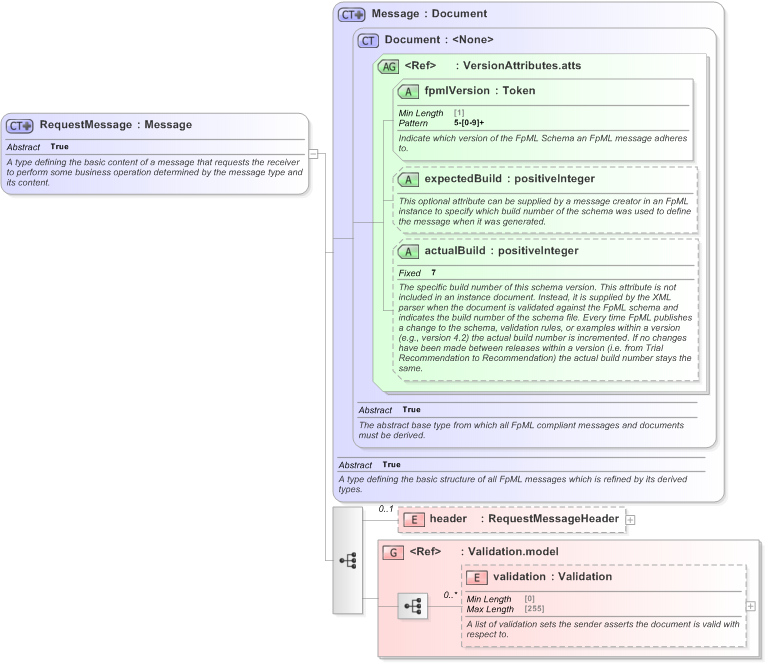
Task: Expand the header RequestMessageHeader element
Action: click(x=630, y=520)
